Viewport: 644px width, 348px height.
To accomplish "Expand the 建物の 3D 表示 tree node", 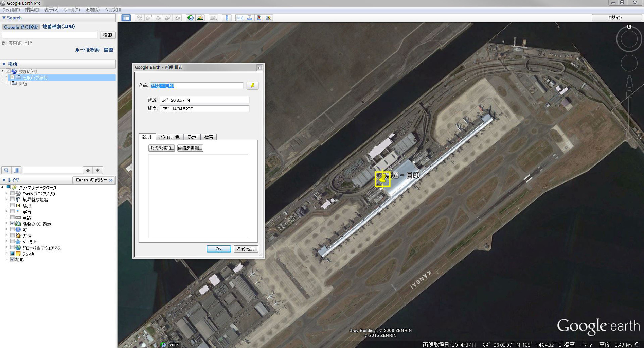I will click(x=6, y=224).
